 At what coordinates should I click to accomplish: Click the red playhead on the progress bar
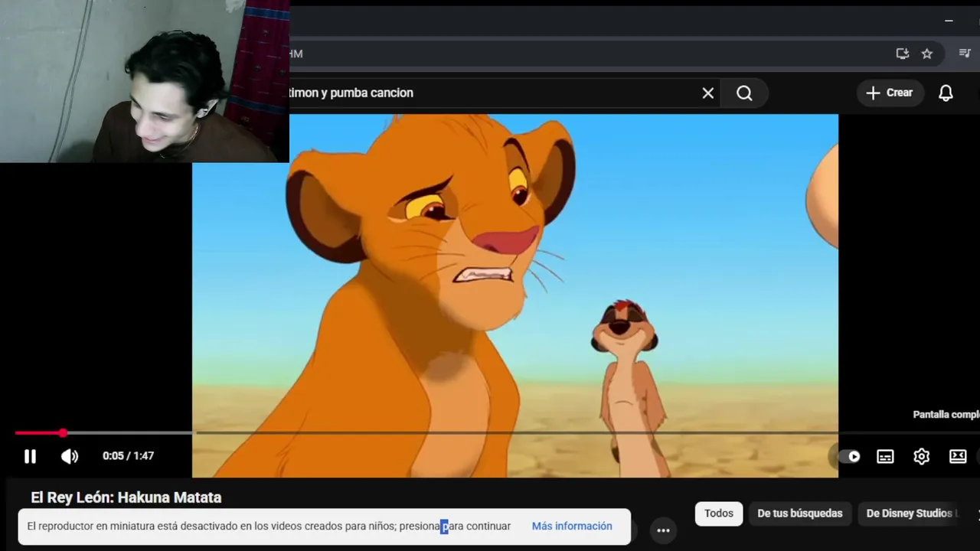click(63, 433)
